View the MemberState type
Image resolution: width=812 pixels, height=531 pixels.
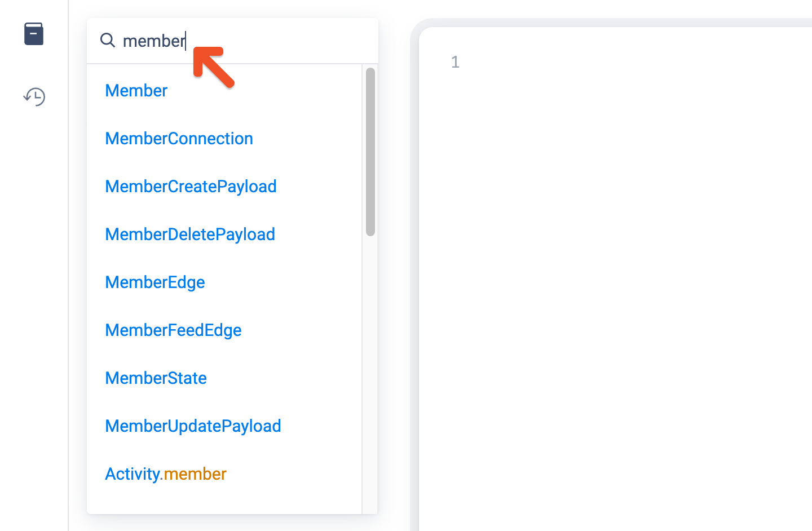click(x=156, y=378)
